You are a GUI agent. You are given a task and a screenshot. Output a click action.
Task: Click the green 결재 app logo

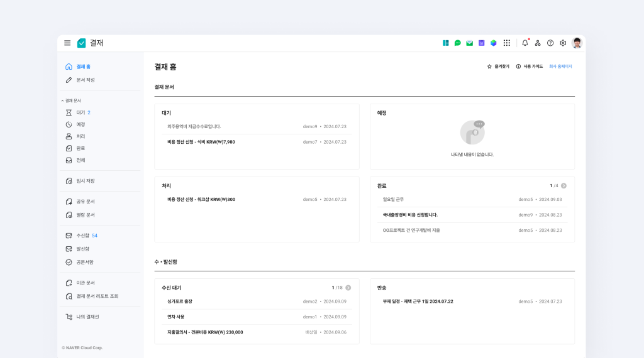point(81,43)
